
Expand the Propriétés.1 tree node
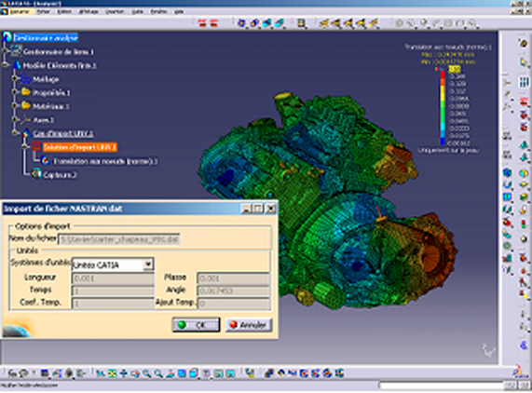click(15, 92)
